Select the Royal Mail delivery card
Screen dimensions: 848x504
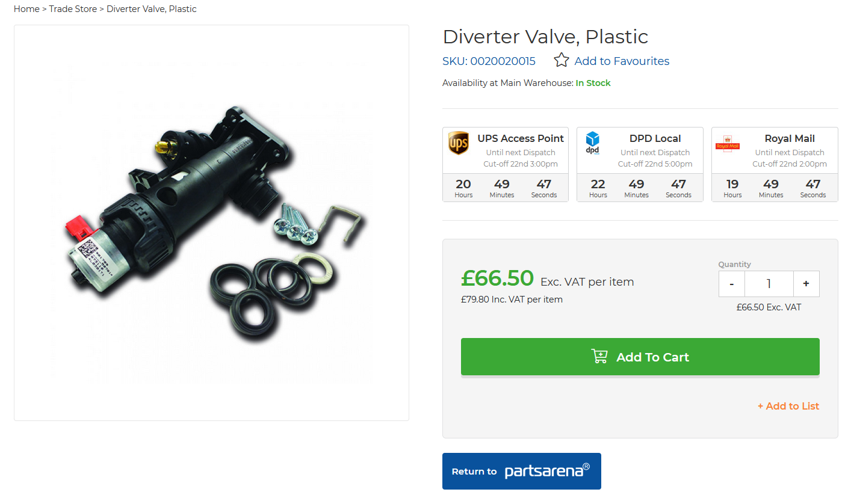click(775, 164)
